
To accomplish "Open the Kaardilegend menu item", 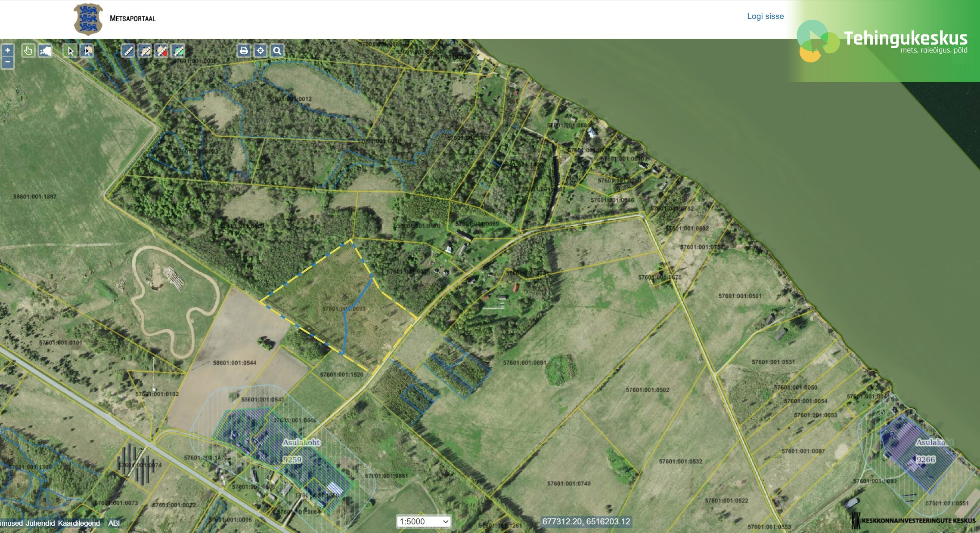I will click(x=79, y=523).
